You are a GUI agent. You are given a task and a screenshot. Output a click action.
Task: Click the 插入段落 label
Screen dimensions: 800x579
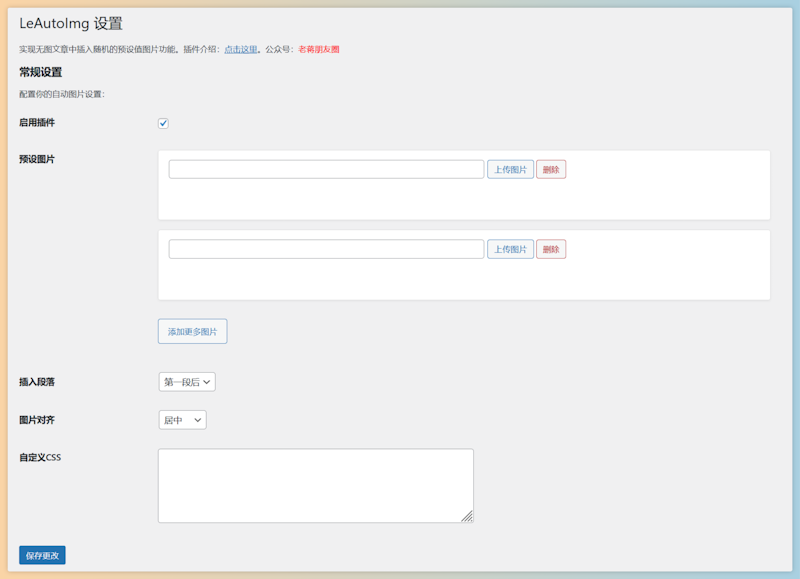pyautogui.click(x=37, y=382)
